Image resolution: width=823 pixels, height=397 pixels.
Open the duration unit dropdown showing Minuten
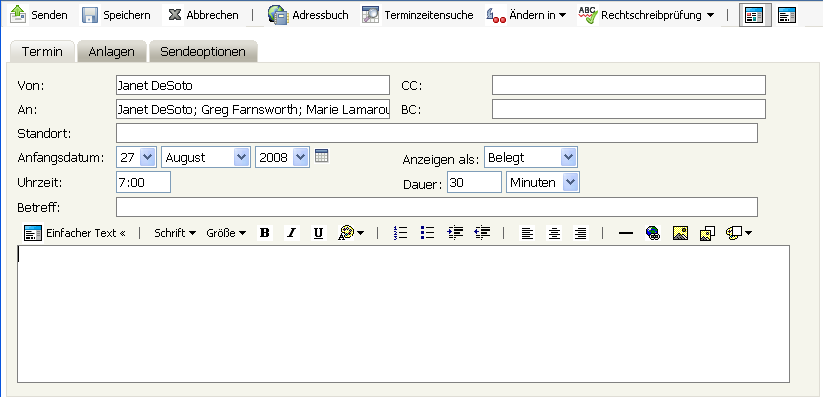click(543, 182)
